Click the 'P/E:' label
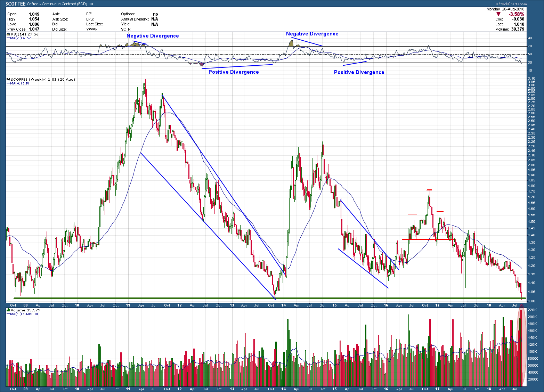 click(89, 14)
